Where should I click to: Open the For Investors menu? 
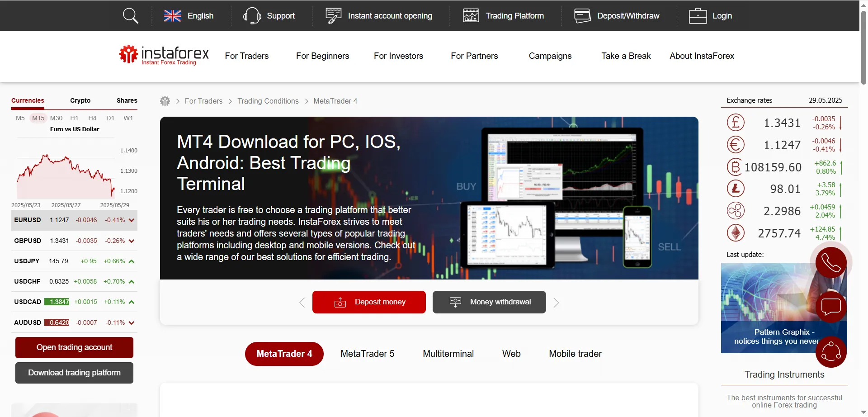coord(399,56)
